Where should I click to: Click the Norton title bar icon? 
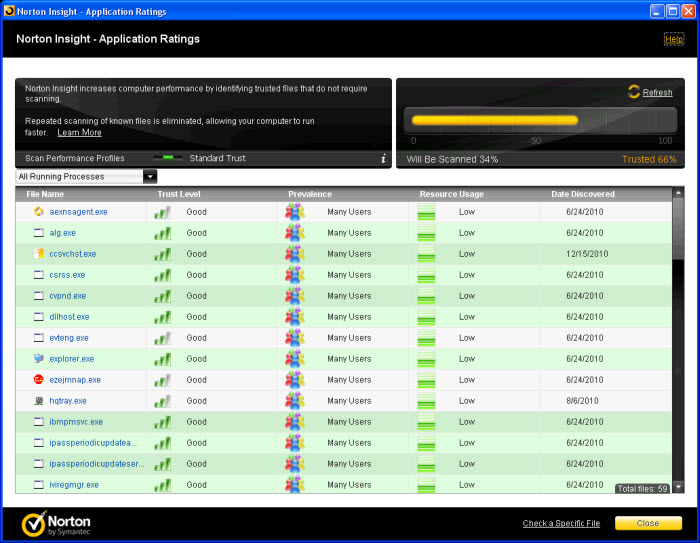pyautogui.click(x=9, y=11)
